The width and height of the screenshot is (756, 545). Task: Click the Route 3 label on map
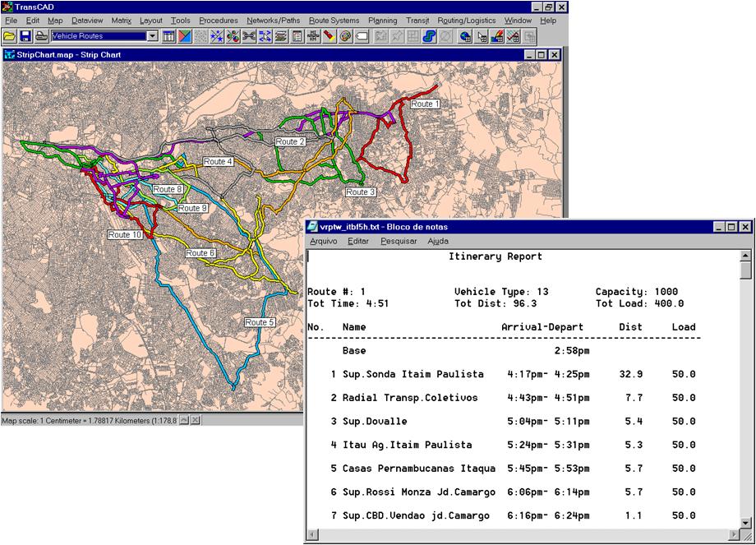click(360, 192)
